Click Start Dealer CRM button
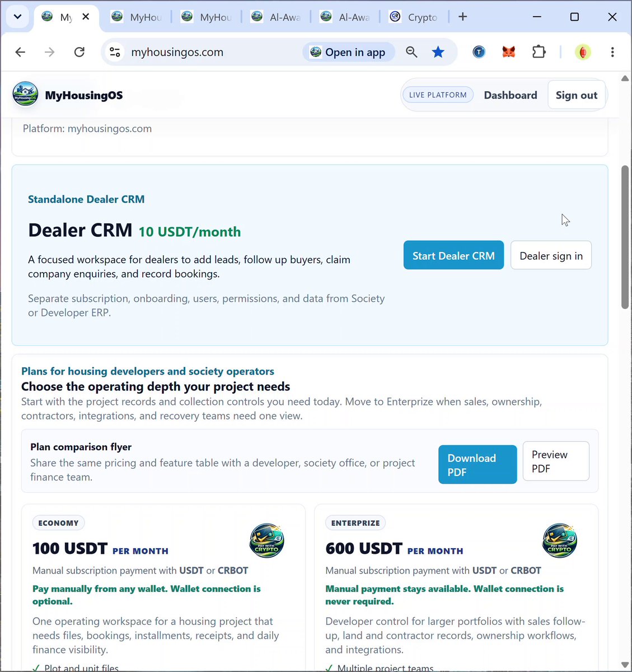632x672 pixels. click(x=453, y=255)
